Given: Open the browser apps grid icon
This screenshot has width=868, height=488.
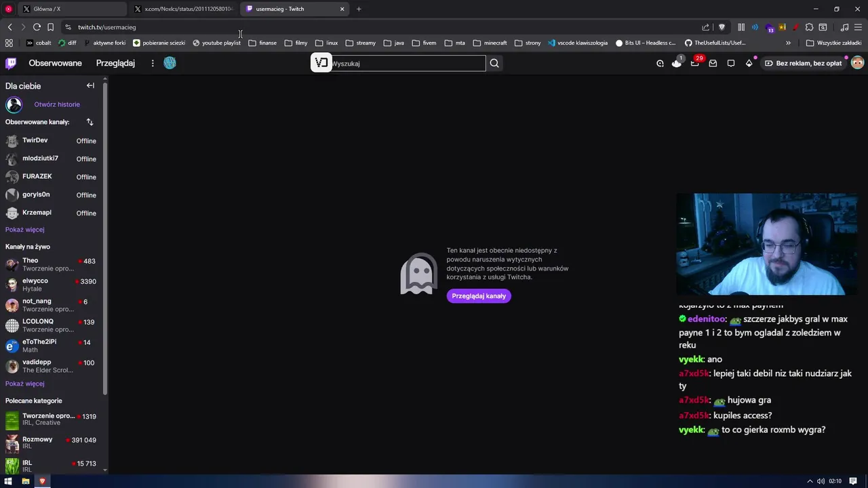Looking at the screenshot, I should pos(9,43).
